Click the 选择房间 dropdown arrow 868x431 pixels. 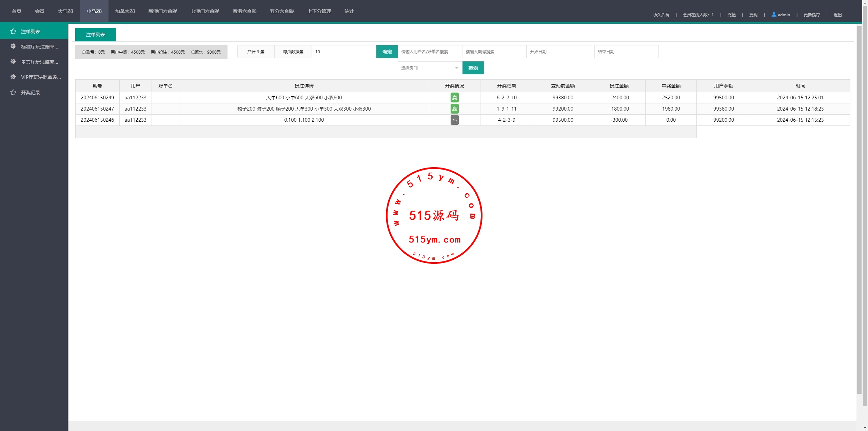coord(457,68)
